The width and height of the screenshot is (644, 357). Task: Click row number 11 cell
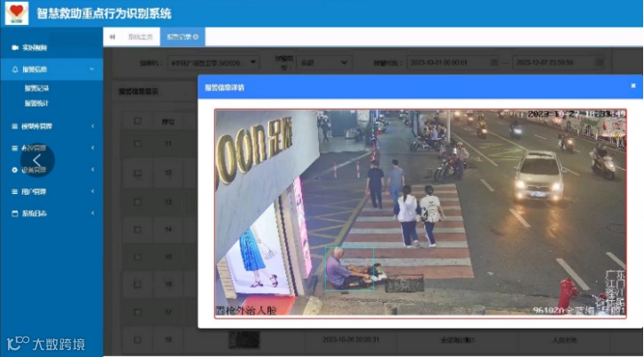(168, 144)
